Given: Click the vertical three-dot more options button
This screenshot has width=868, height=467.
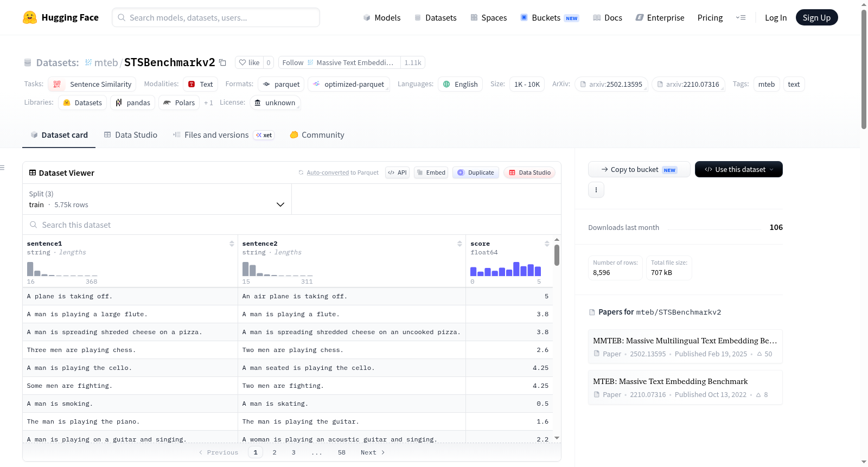Looking at the screenshot, I should pyautogui.click(x=596, y=190).
